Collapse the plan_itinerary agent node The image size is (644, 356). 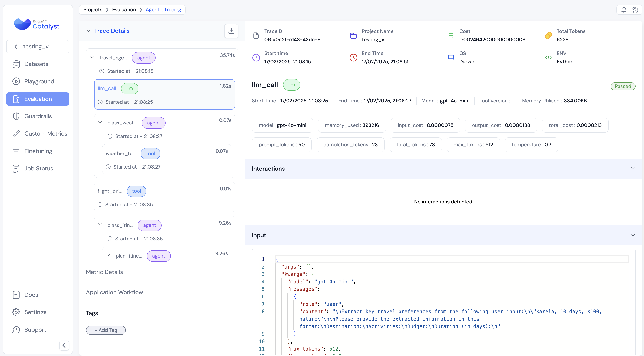(x=108, y=255)
